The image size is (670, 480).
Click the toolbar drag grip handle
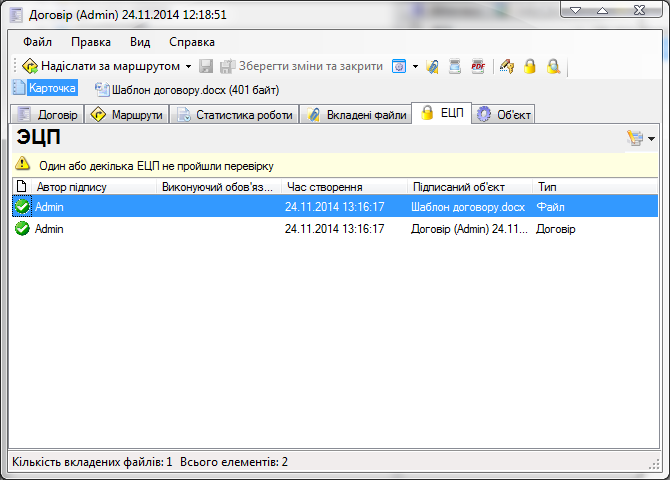click(x=15, y=66)
